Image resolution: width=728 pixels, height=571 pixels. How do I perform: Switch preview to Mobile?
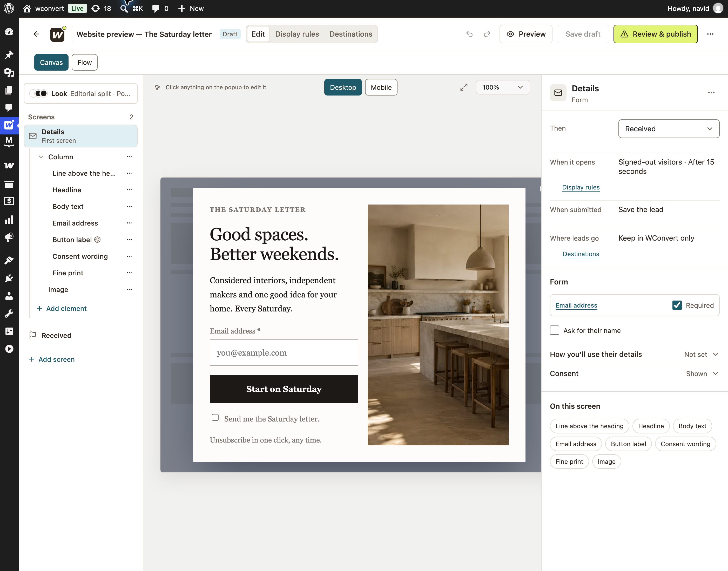pos(381,87)
